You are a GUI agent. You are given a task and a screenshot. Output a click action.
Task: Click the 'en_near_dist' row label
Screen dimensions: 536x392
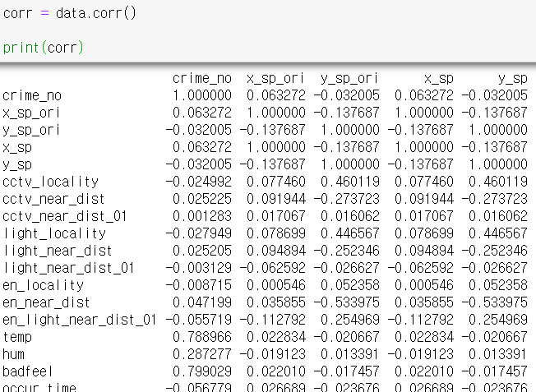[x=46, y=302]
